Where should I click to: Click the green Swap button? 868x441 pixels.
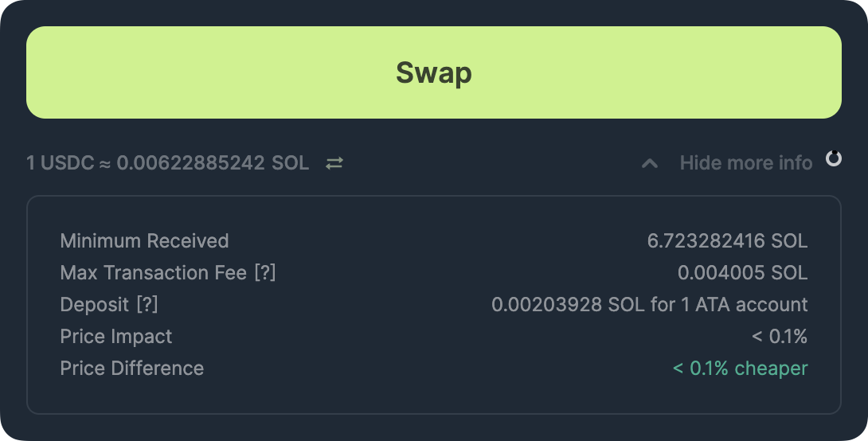click(434, 72)
